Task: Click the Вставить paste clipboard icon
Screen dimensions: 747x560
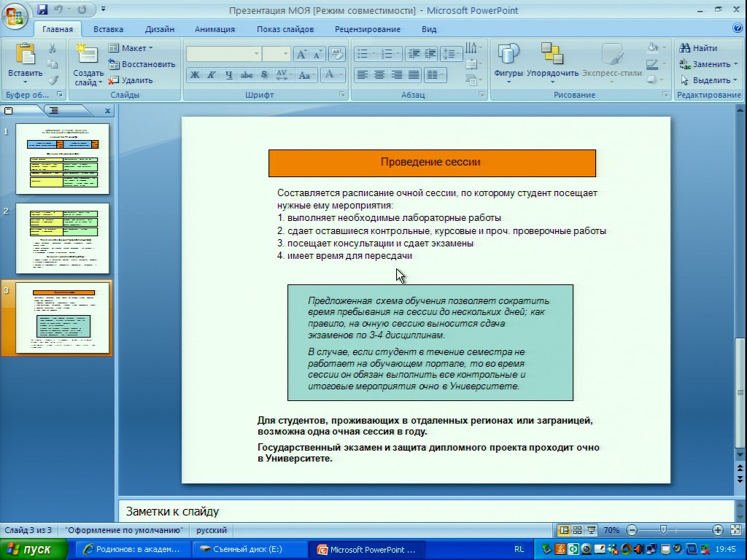Action: tap(25, 54)
